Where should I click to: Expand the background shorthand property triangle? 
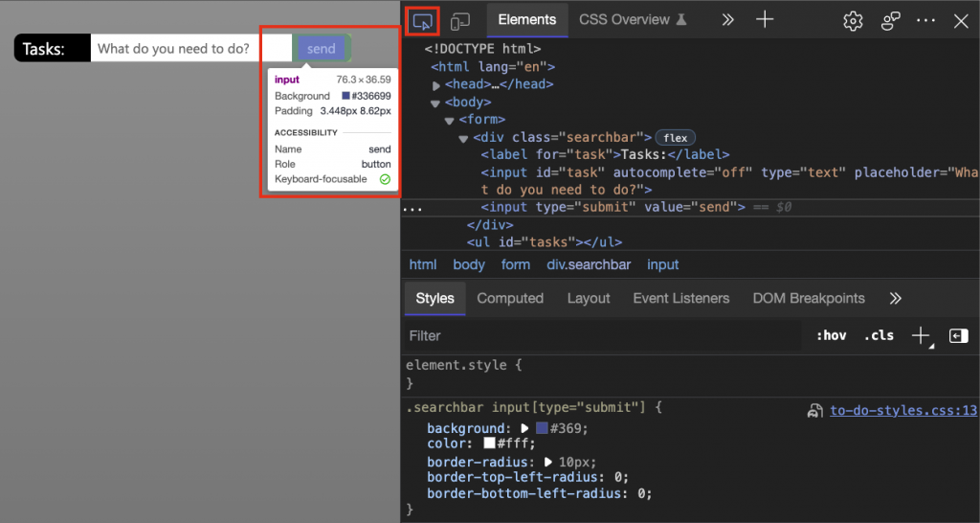(525, 428)
